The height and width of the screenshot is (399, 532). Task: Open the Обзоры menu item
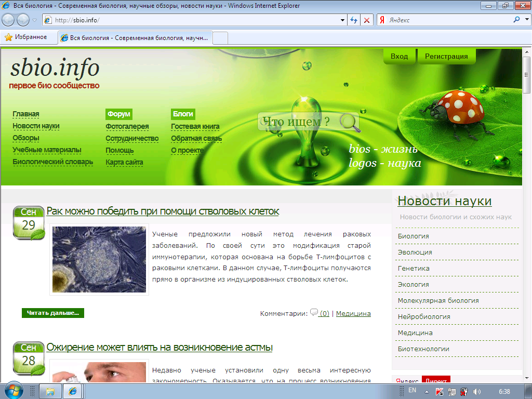26,138
